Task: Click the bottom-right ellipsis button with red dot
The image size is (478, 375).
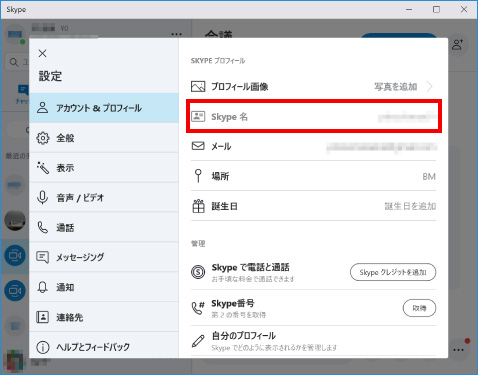Action: click(459, 350)
